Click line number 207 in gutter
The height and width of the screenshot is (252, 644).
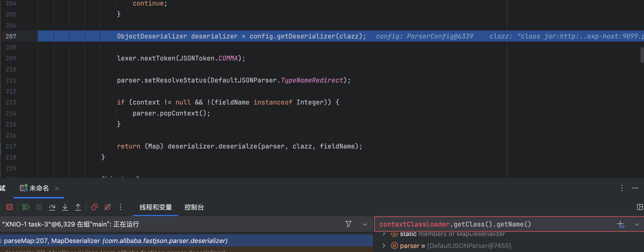pos(11,36)
